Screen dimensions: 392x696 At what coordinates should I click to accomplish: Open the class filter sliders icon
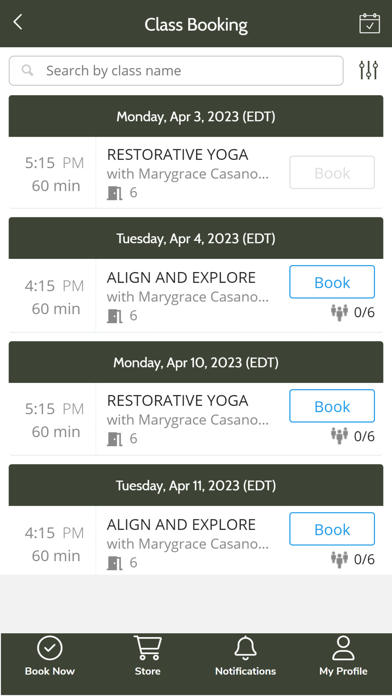click(368, 70)
